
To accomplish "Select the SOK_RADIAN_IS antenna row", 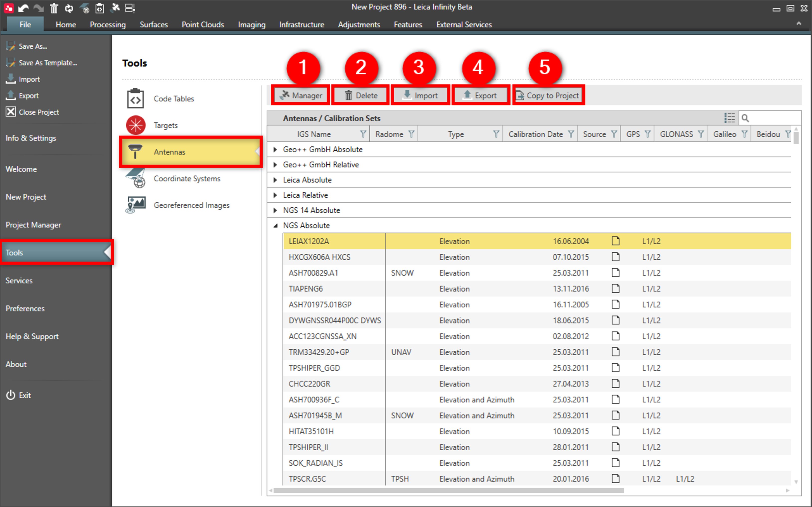I will 537,463.
